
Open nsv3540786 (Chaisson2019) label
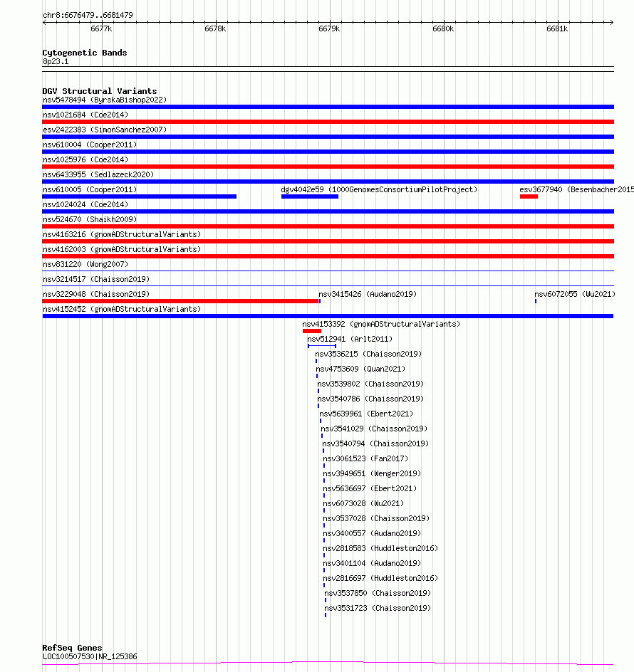click(x=370, y=399)
